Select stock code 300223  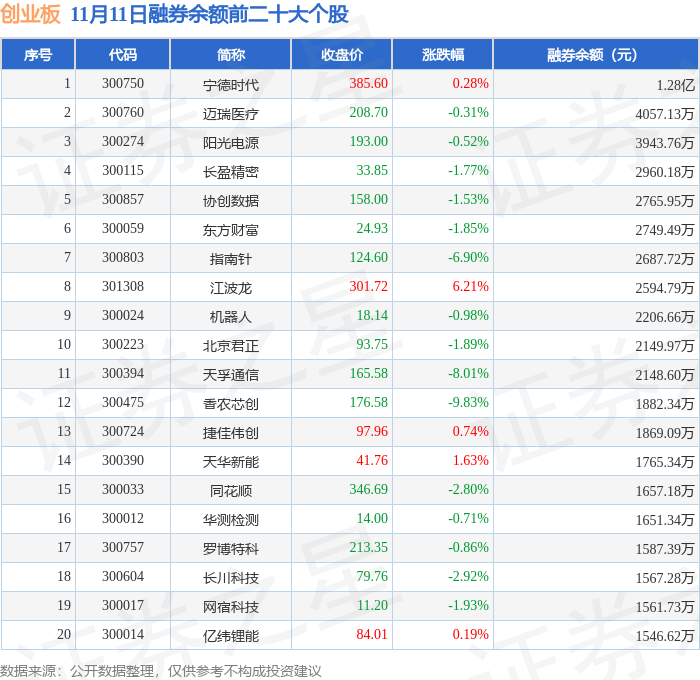(x=123, y=344)
